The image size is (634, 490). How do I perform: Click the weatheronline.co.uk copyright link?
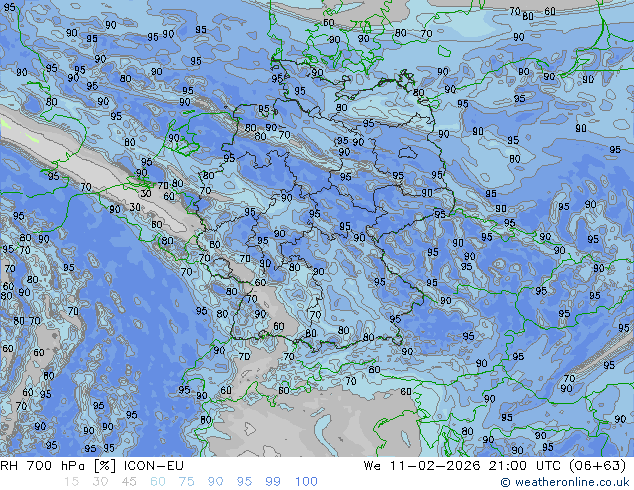click(x=564, y=482)
